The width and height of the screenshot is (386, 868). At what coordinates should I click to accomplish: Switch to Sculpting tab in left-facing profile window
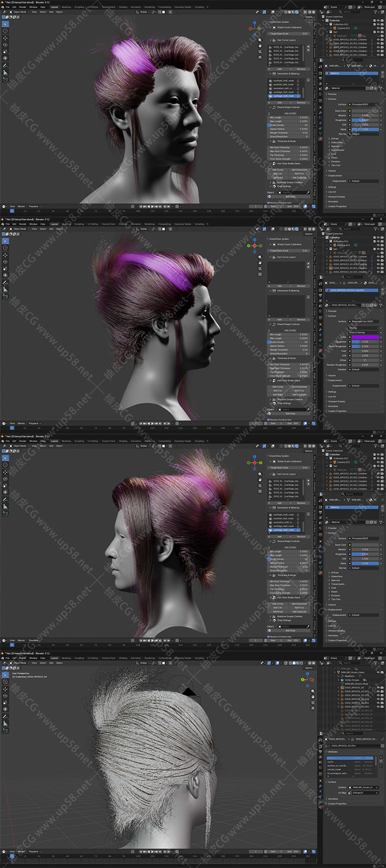point(79,441)
